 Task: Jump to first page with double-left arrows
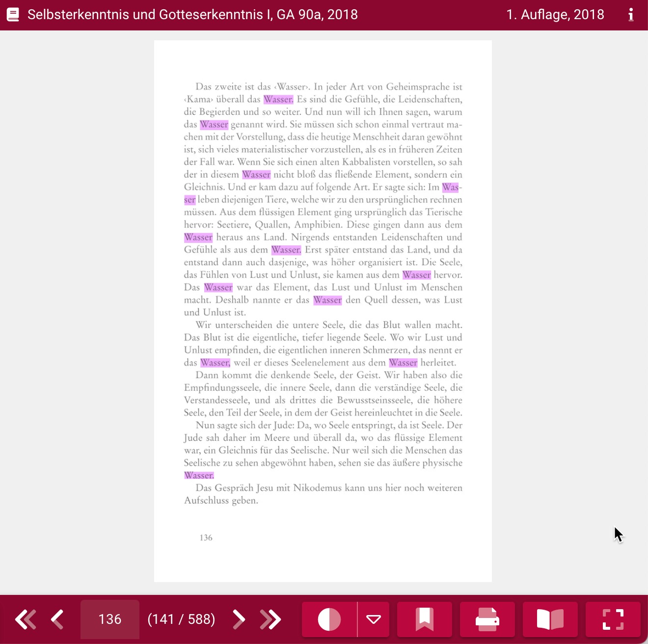(x=26, y=619)
